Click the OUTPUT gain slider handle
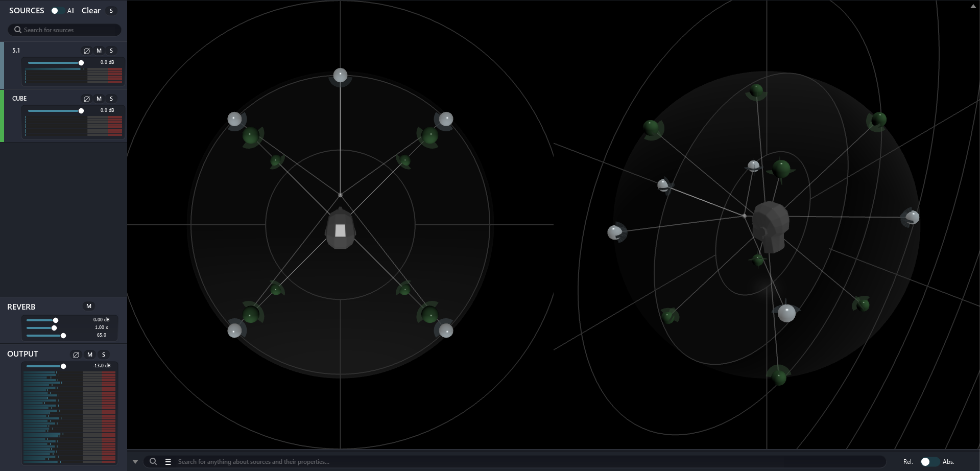Screen dimensions: 980x471 pos(63,366)
